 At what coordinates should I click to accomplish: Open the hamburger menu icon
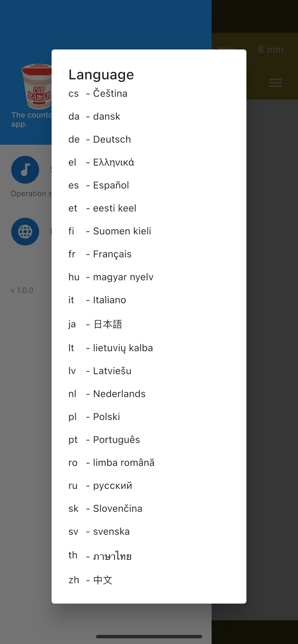tap(276, 83)
